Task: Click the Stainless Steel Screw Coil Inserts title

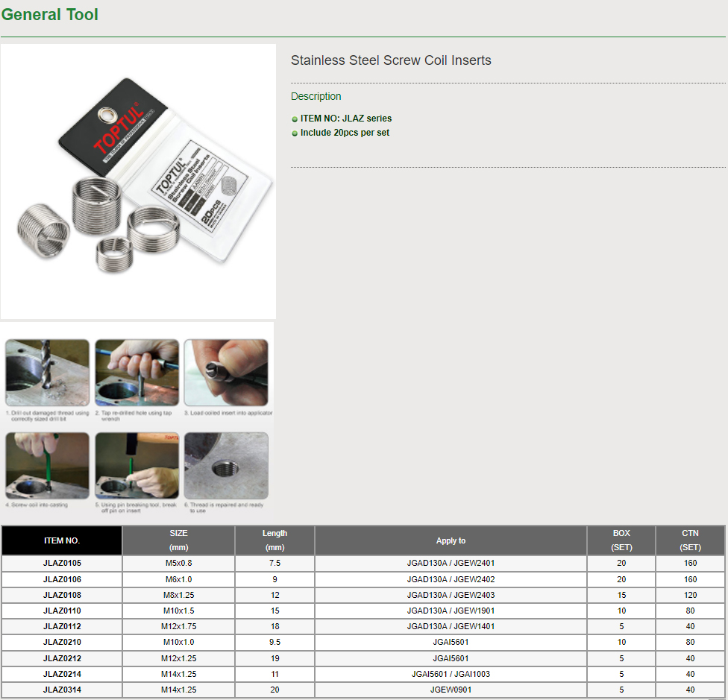Action: [x=391, y=60]
